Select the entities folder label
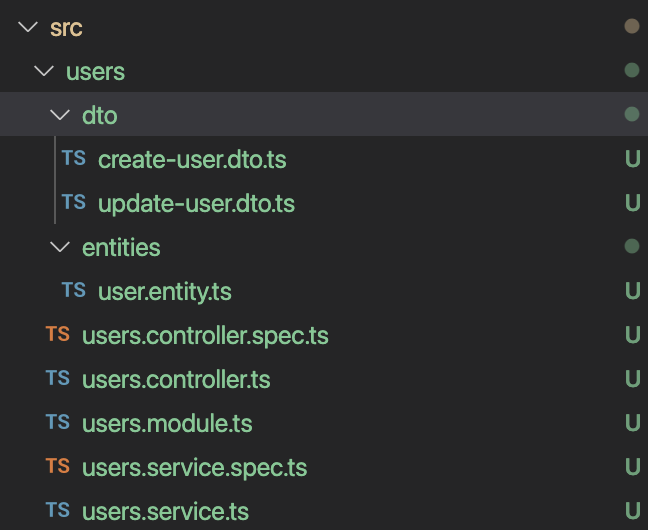Screen dimensions: 648x530 121,248
